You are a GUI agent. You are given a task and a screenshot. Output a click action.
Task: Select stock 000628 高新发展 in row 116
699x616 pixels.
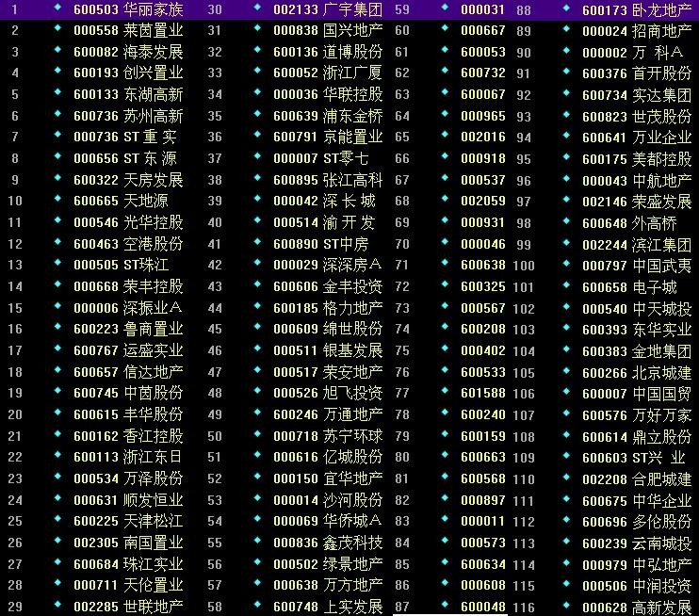pyautogui.click(x=637, y=608)
